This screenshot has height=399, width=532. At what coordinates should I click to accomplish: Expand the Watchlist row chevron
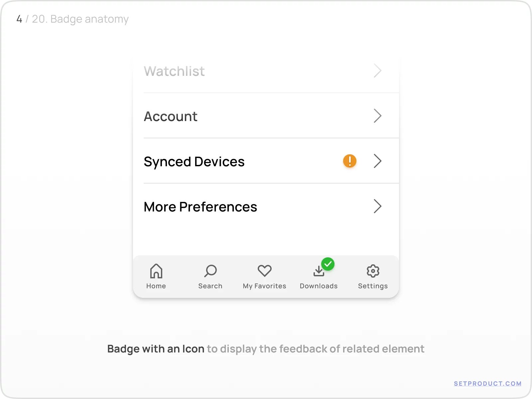pyautogui.click(x=378, y=71)
